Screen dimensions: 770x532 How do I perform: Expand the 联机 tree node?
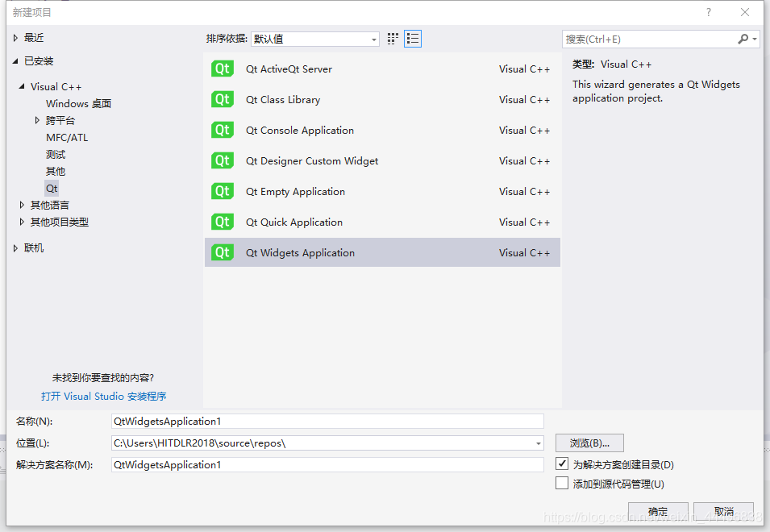point(15,247)
